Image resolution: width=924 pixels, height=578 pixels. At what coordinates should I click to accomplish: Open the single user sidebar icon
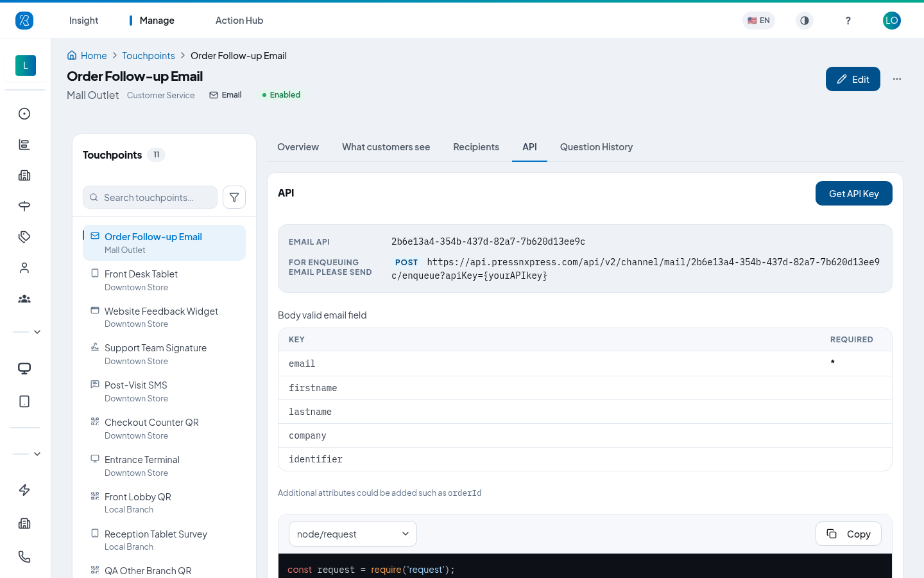point(24,268)
